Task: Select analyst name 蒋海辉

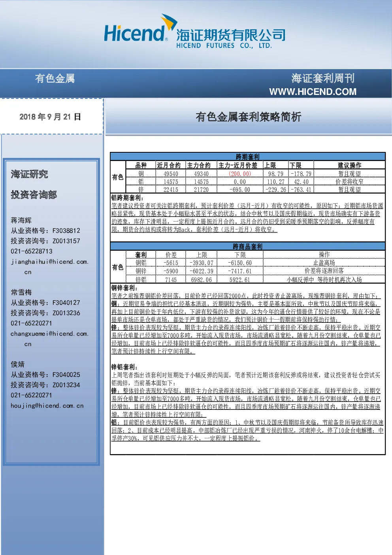Action: (x=21, y=220)
